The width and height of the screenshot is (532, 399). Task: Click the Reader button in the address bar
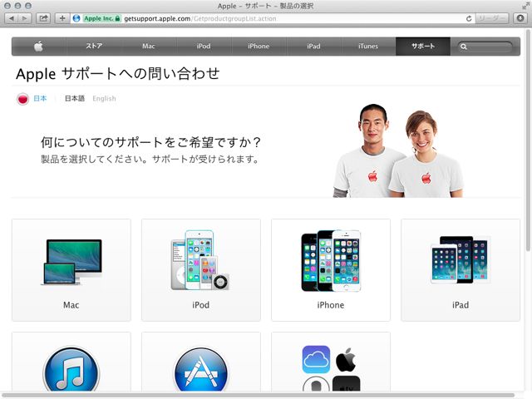coord(491,18)
